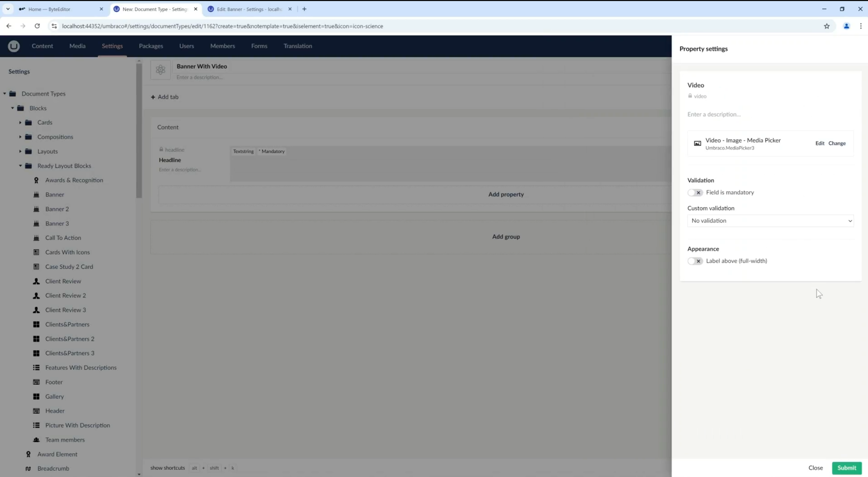The width and height of the screenshot is (868, 477).
Task: Collapse the Ready Layout Blocks folder
Action: [20, 166]
